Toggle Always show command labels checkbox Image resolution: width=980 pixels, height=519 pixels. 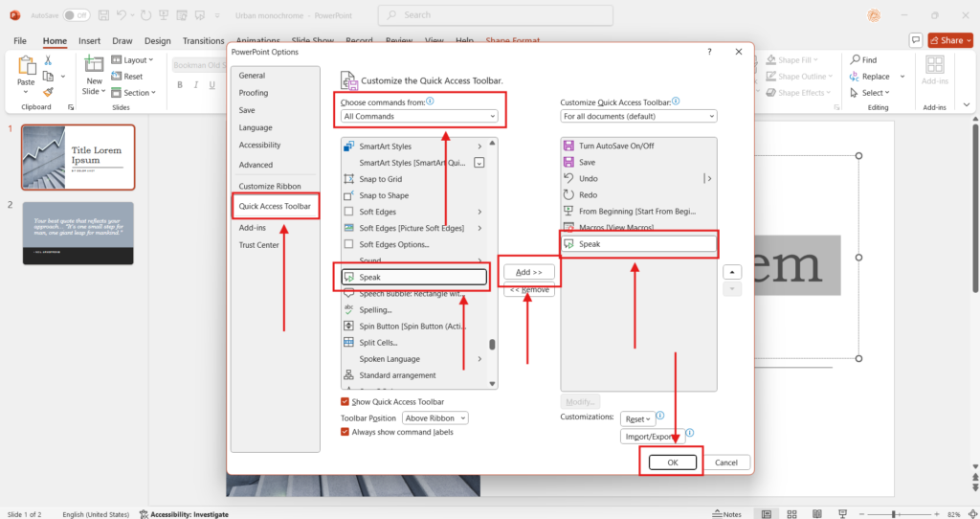pos(345,432)
